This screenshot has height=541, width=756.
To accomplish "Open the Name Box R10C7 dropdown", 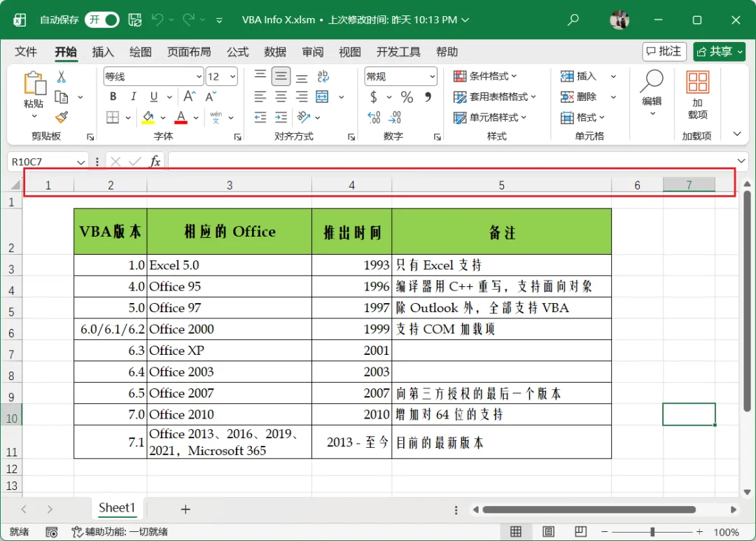I will [x=80, y=162].
